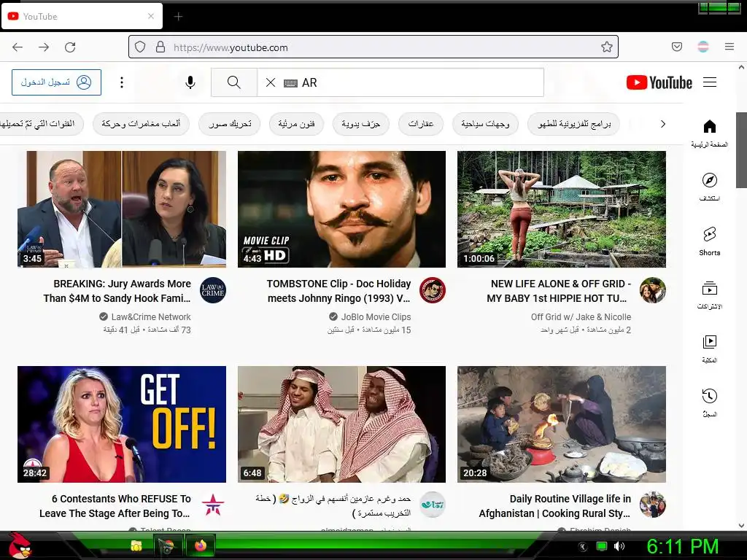The width and height of the screenshot is (747, 560).
Task: Open the on-screen keyboard icon in search
Action: (x=290, y=83)
